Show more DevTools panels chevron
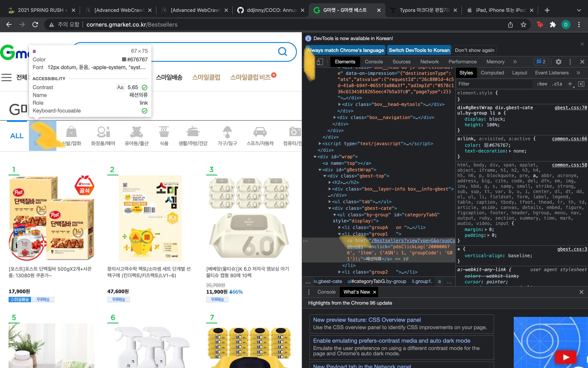588x368 pixels. 515,62
